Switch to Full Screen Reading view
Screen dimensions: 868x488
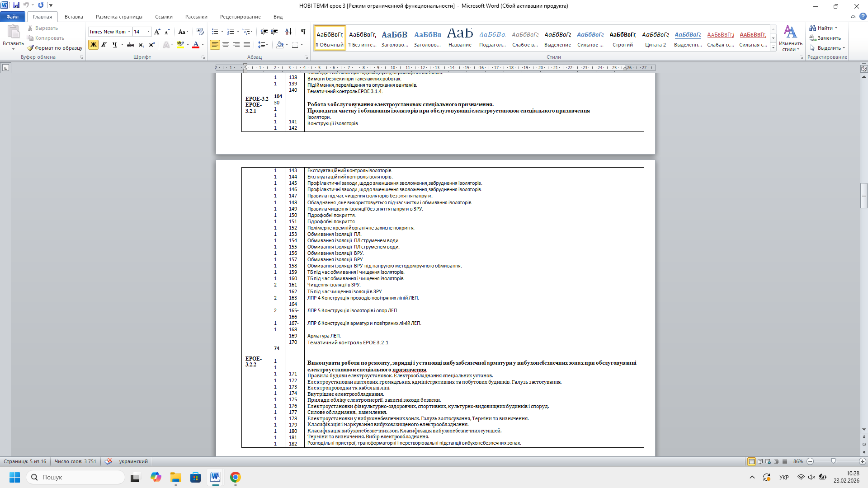[760, 461]
